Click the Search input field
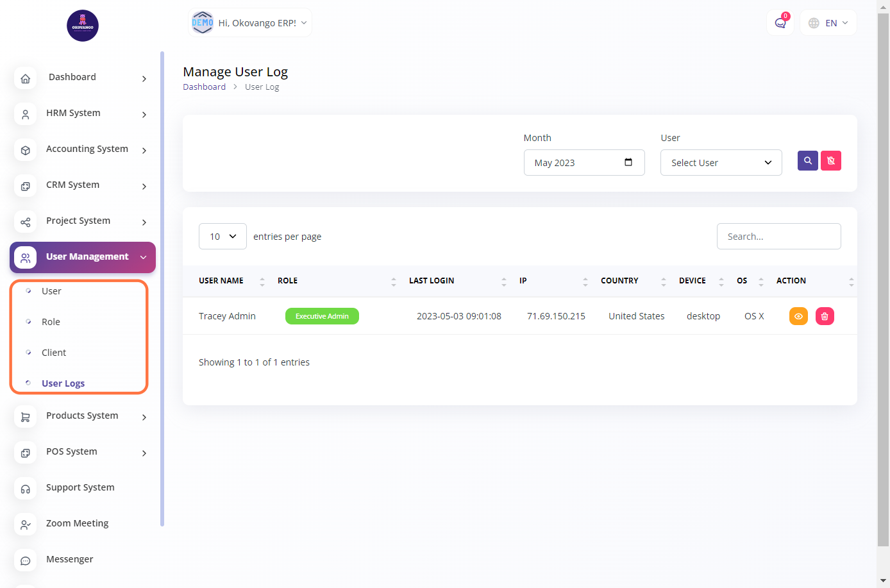 pos(778,237)
